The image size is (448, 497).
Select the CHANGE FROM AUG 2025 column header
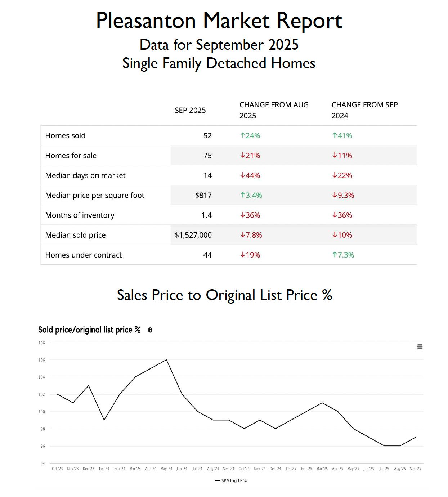[274, 110]
